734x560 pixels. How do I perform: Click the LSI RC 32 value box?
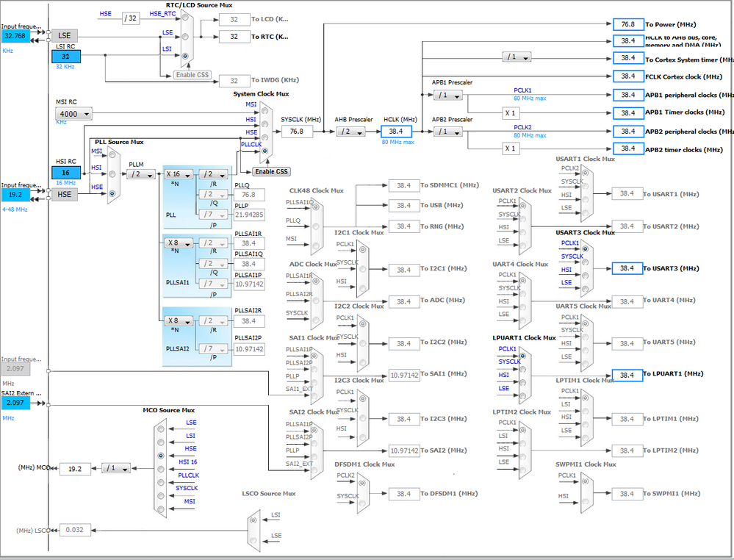tap(66, 57)
